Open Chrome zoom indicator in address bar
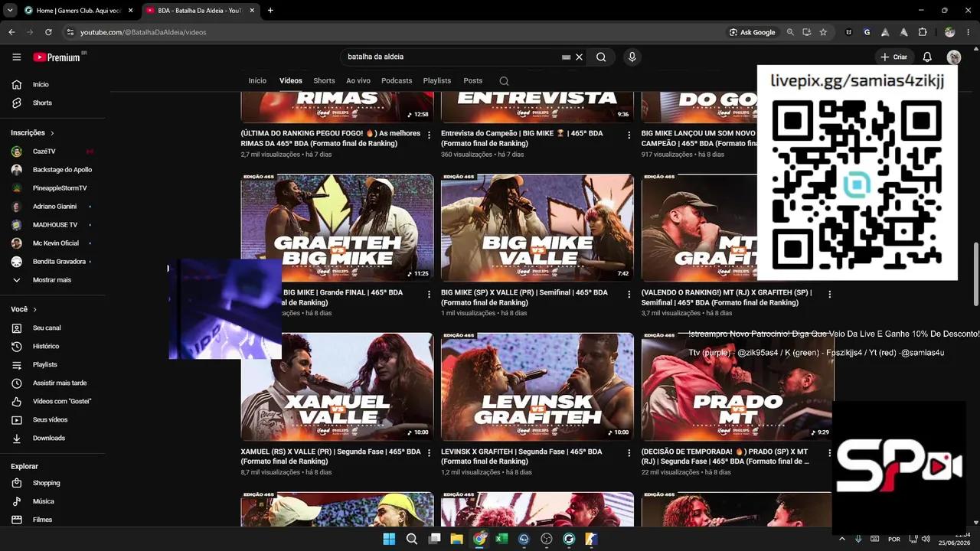This screenshot has width=980, height=551. pos(790,32)
